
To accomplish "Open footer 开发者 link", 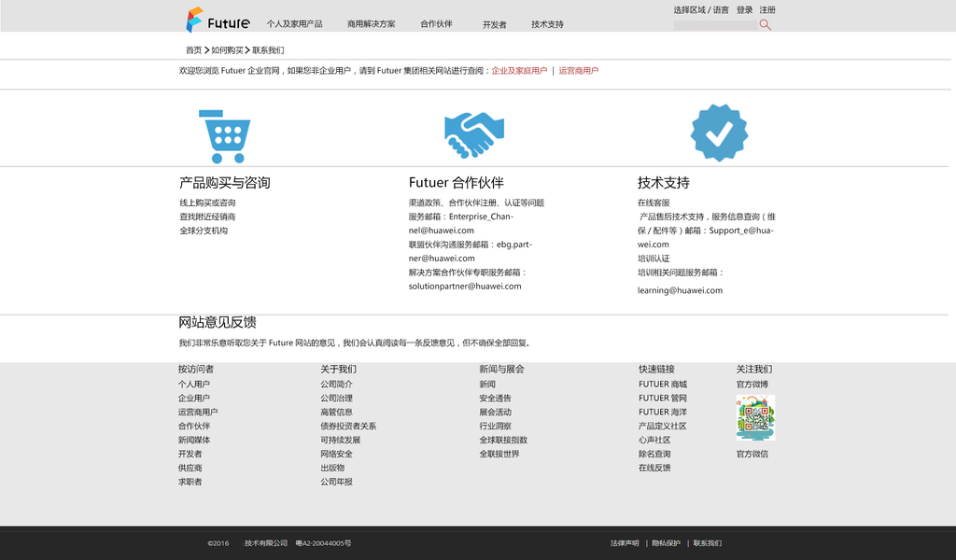I will 190,454.
